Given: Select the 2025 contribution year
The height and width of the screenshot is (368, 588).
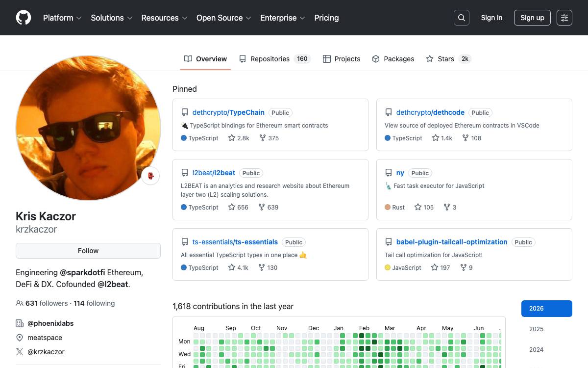Looking at the screenshot, I should point(547,329).
